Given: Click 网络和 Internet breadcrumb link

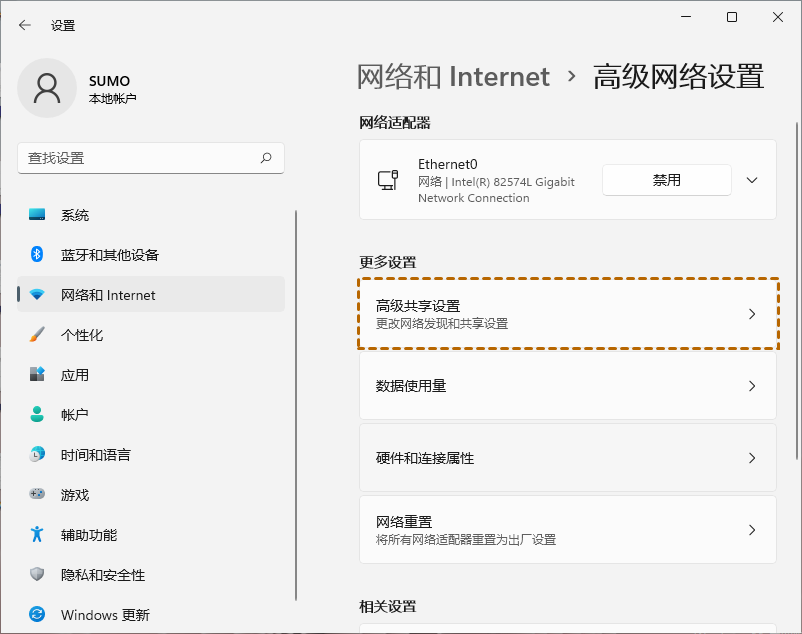Looking at the screenshot, I should pyautogui.click(x=453, y=77).
